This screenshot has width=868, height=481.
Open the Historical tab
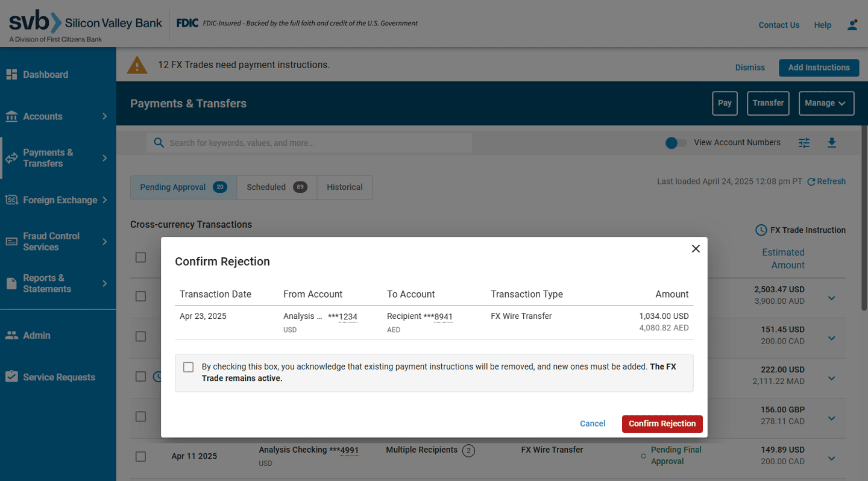pyautogui.click(x=344, y=187)
